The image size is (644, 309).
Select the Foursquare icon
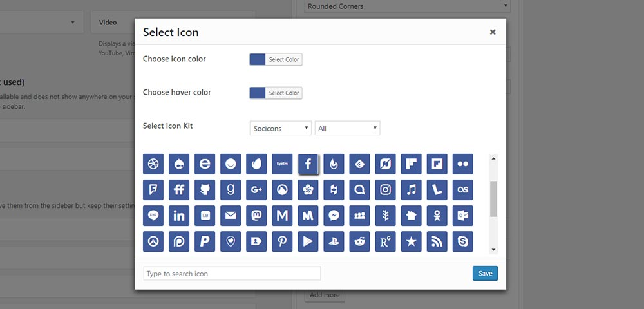(x=153, y=190)
